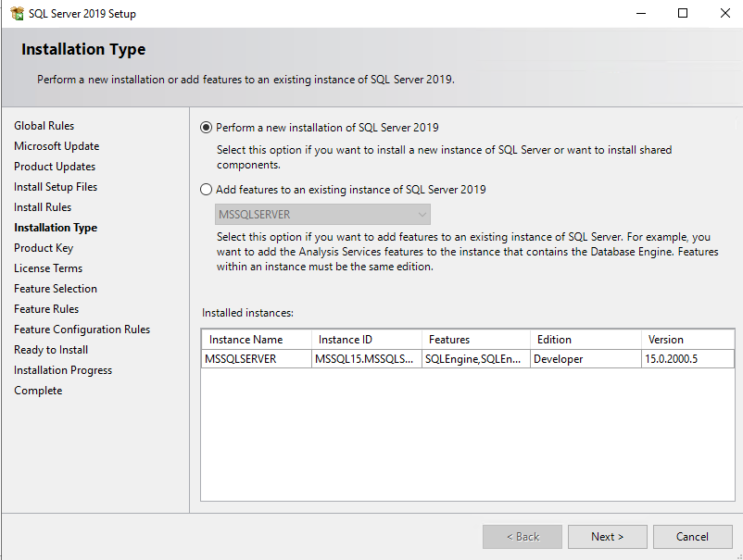Open the MSSQLSERVER instance dropdown
Image resolution: width=743 pixels, height=560 pixels.
click(x=316, y=215)
